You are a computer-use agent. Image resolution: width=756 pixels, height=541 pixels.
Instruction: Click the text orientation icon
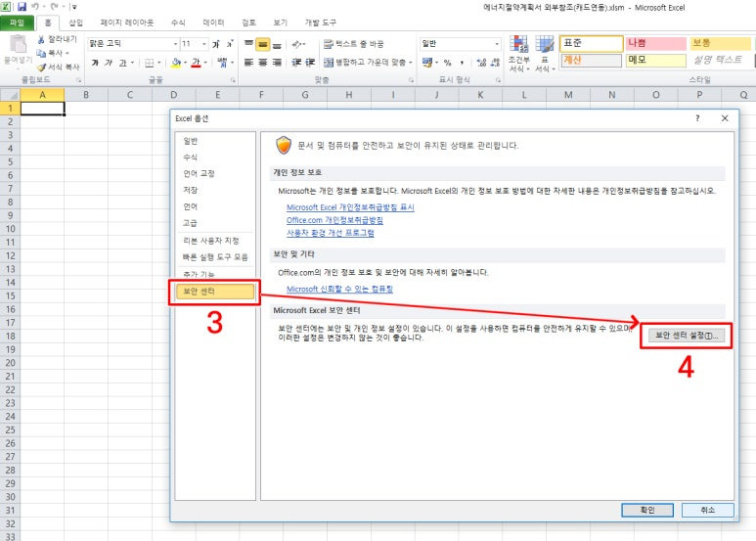click(x=296, y=44)
